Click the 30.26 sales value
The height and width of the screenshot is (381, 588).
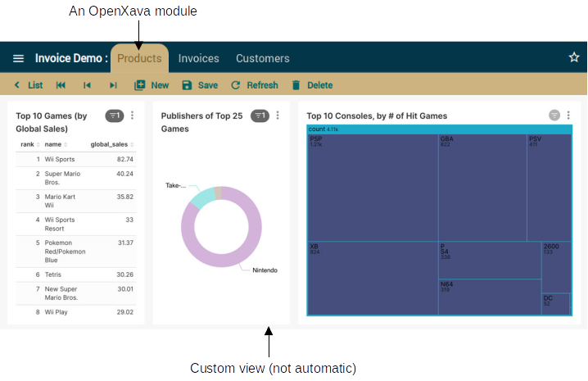[x=124, y=274]
